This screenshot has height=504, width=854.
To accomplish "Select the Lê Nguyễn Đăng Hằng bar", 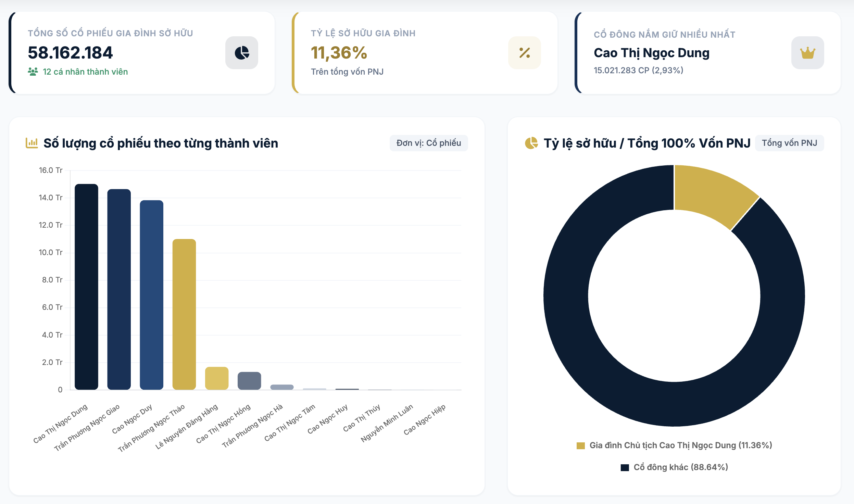I will (x=216, y=378).
